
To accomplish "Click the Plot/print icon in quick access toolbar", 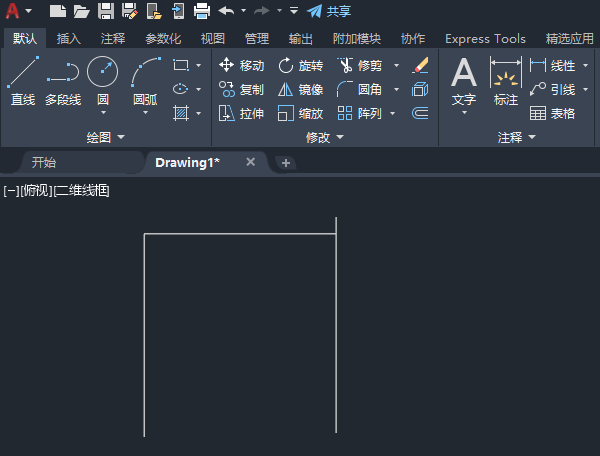I will coord(201,11).
